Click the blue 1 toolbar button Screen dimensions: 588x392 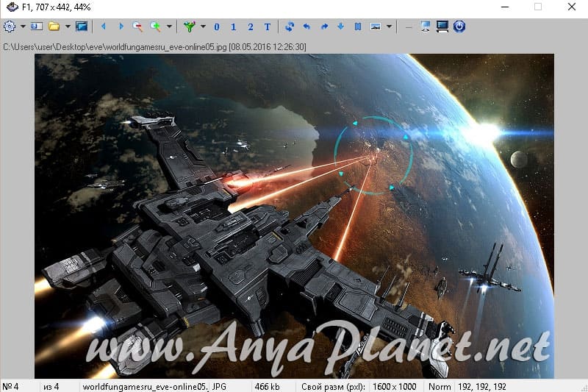[x=233, y=27]
